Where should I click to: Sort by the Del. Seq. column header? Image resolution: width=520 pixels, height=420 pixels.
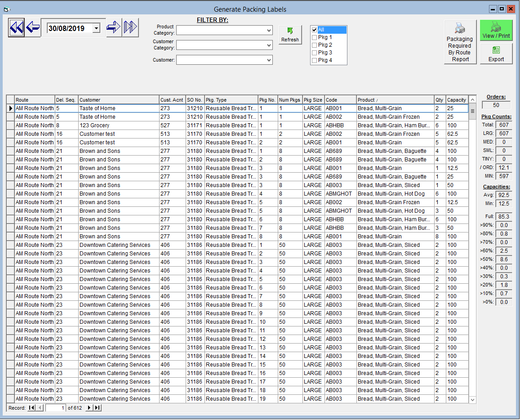[67, 100]
